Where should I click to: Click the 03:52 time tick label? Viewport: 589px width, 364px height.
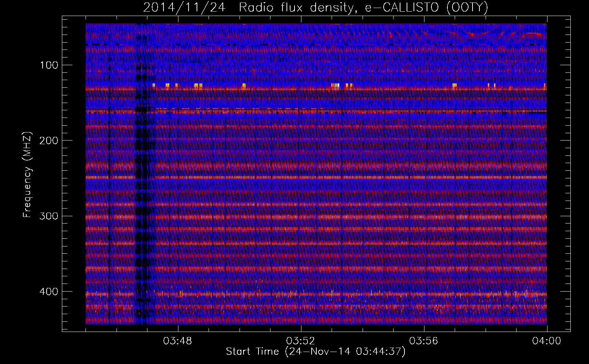tap(301, 341)
